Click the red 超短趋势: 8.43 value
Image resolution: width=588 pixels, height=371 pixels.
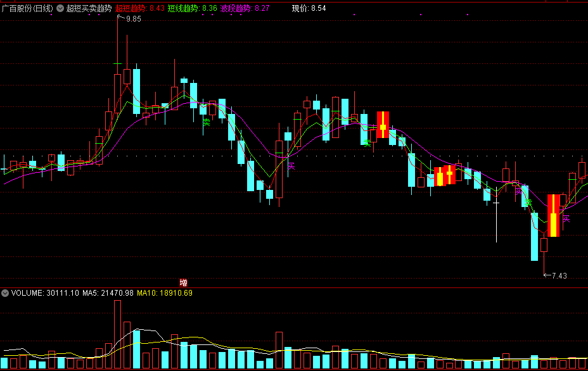(x=140, y=8)
